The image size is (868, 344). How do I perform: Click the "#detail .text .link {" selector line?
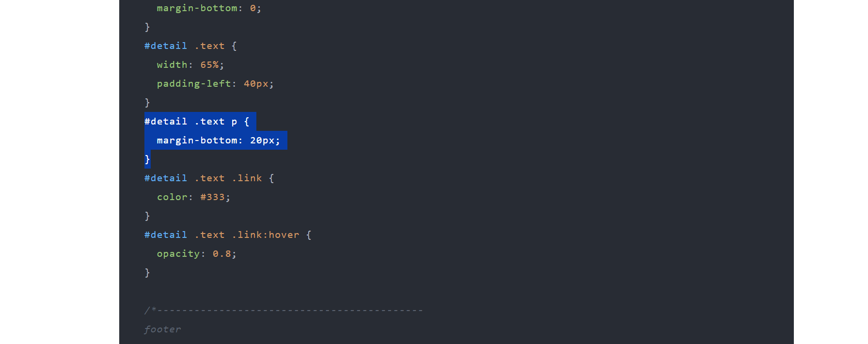[x=209, y=178]
